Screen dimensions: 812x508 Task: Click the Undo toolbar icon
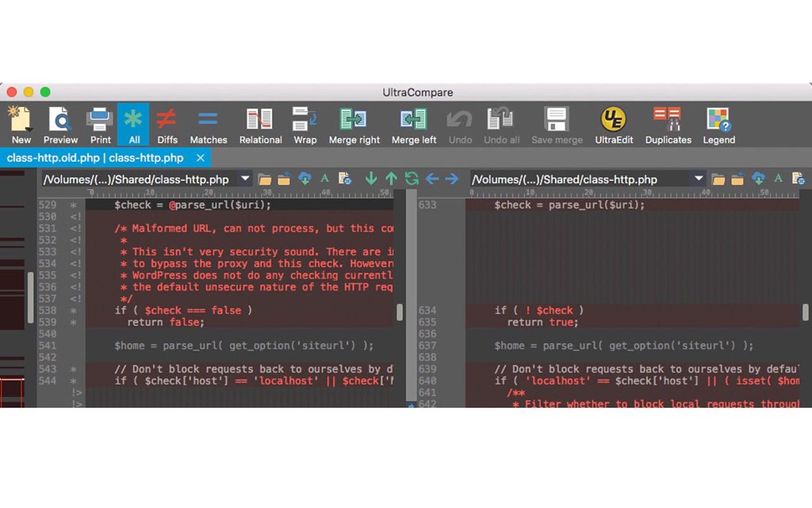pos(460,125)
